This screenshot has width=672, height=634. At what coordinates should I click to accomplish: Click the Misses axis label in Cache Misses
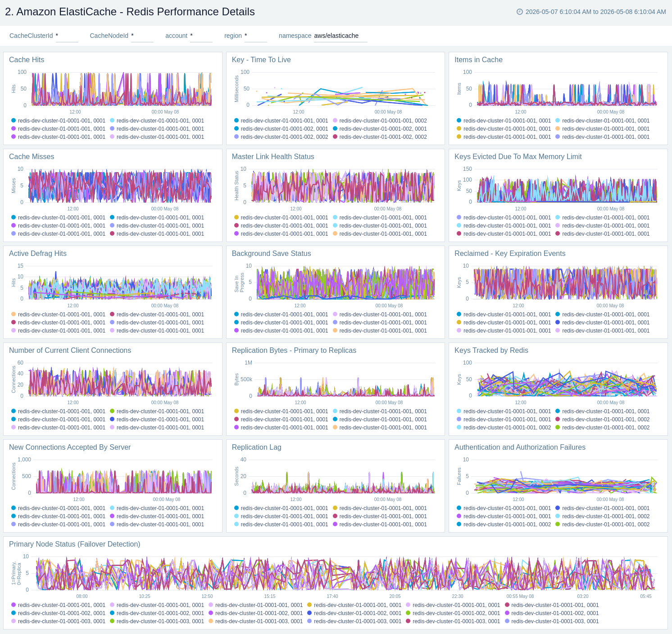click(x=14, y=186)
